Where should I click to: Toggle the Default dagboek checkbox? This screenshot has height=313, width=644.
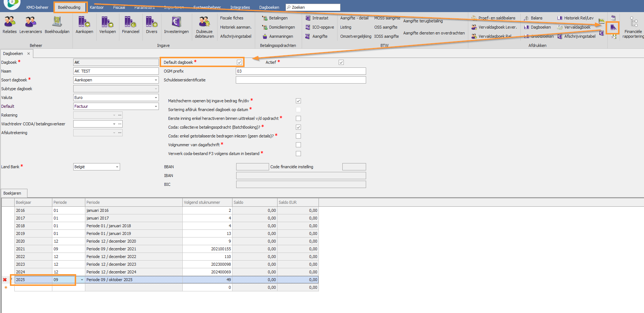pyautogui.click(x=239, y=62)
